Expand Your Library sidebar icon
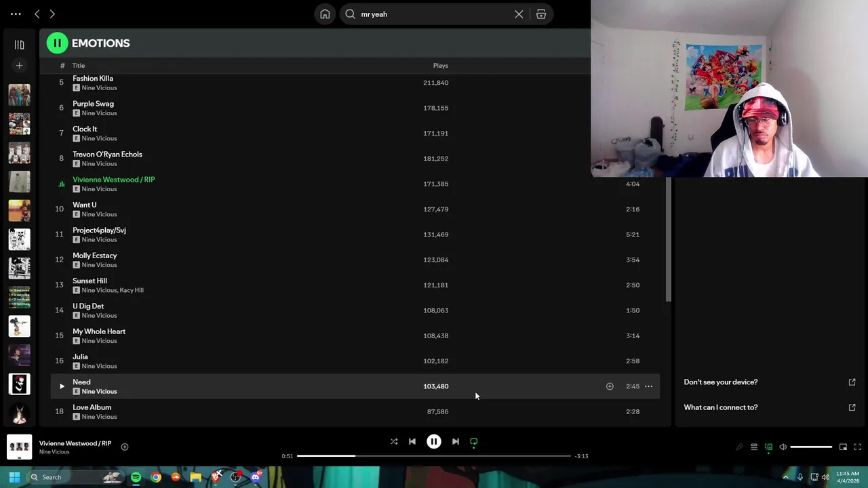Image resolution: width=868 pixels, height=488 pixels. [x=19, y=45]
